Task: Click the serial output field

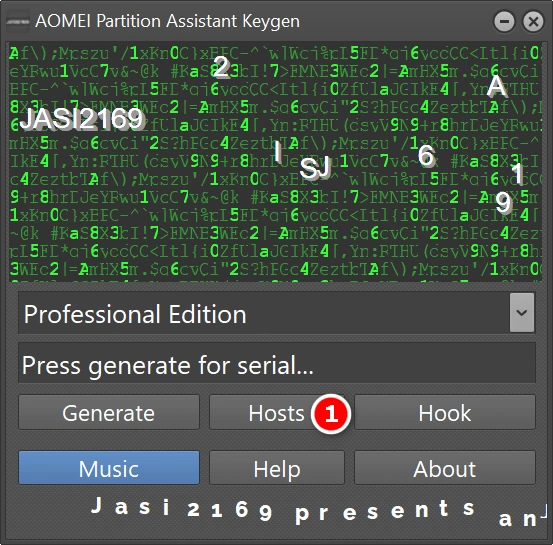Action: pyautogui.click(x=277, y=363)
